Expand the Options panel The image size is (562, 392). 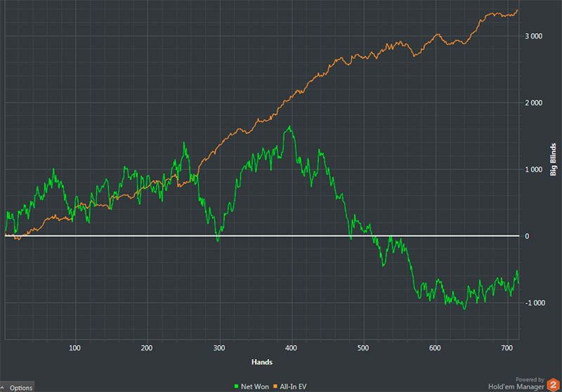(x=18, y=387)
